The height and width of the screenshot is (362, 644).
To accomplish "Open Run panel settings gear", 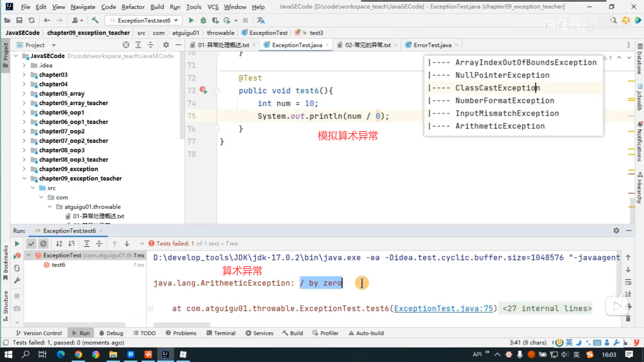I will (x=616, y=231).
